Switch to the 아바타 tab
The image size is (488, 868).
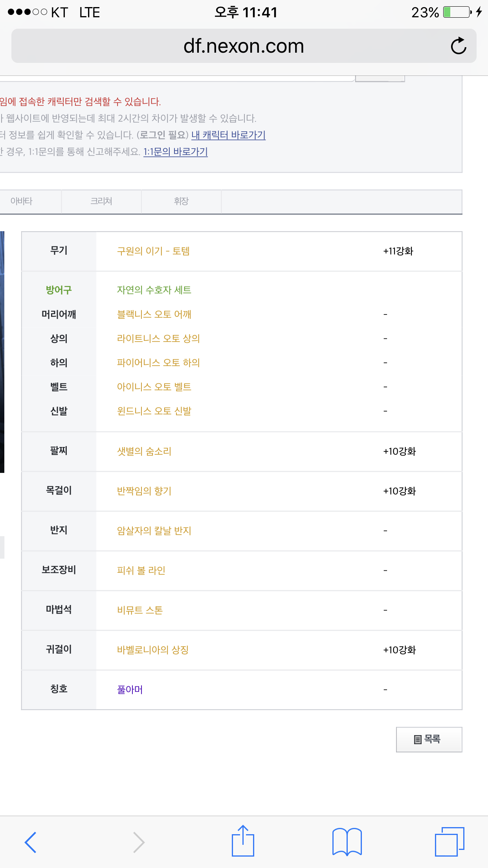[22, 201]
